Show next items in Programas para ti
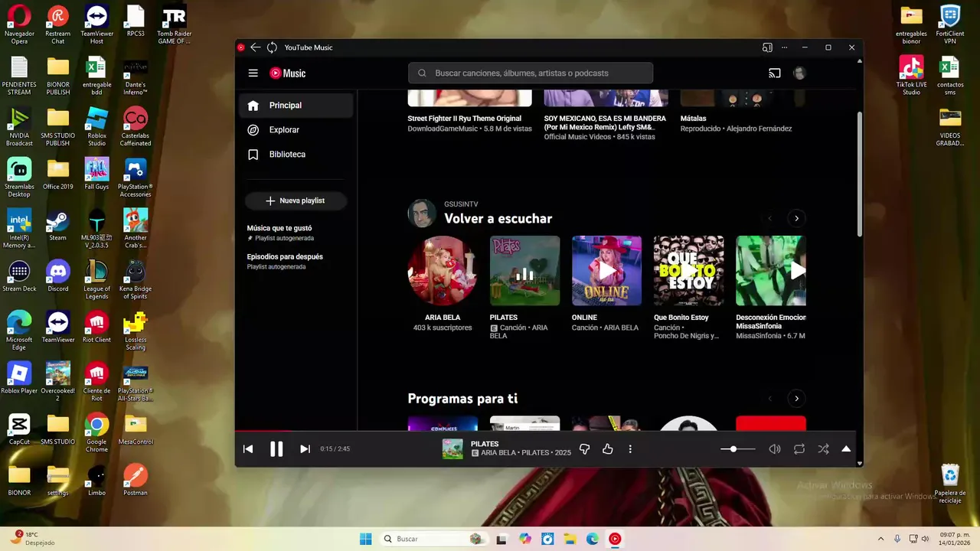The height and width of the screenshot is (551, 980). [796, 399]
